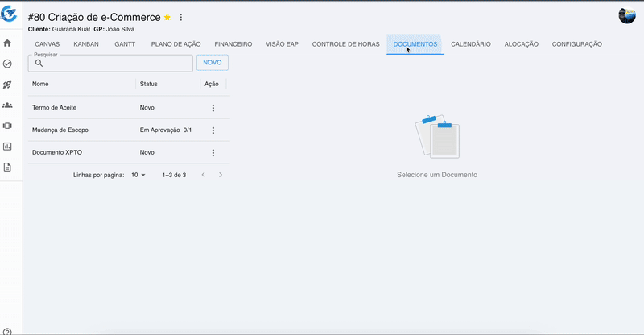Select the Termo de Aceite document
Viewport: 644px width, 335px height.
point(54,108)
